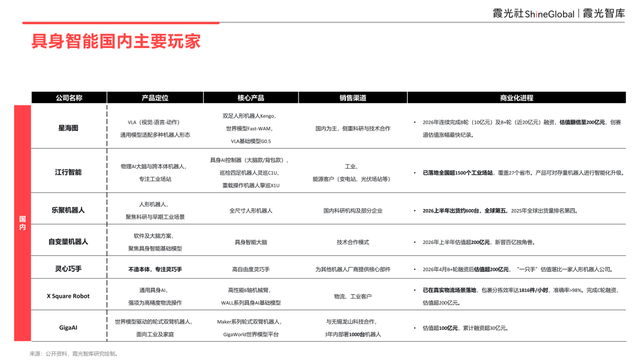Viewport: 640px width, 360px height.
Task: Click the 江行智能 company name cell
Action: click(68, 172)
